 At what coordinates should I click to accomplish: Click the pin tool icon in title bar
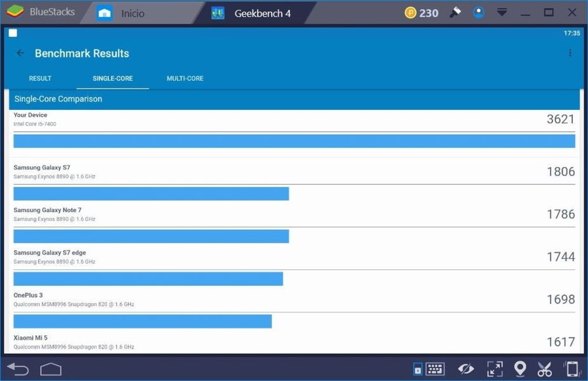[x=455, y=13]
